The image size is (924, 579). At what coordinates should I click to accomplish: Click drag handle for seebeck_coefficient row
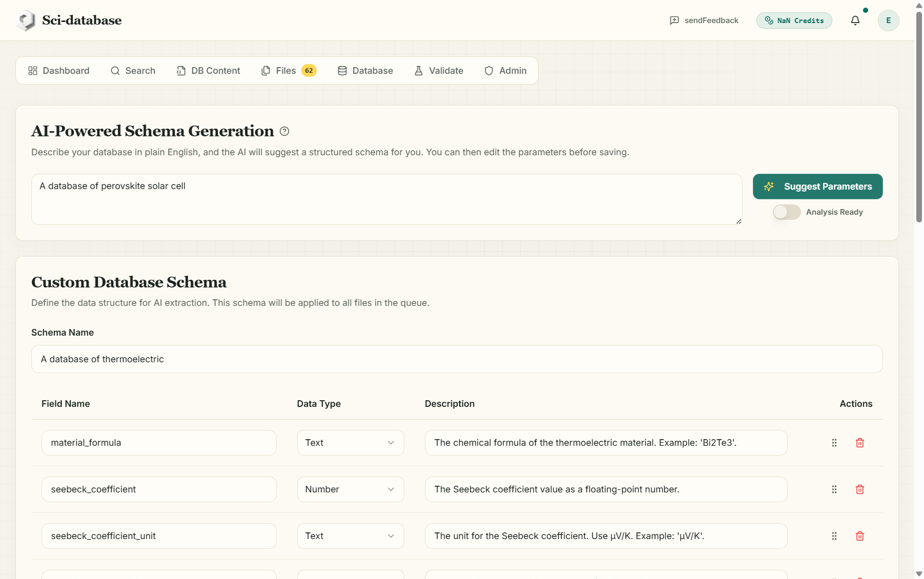(x=834, y=489)
